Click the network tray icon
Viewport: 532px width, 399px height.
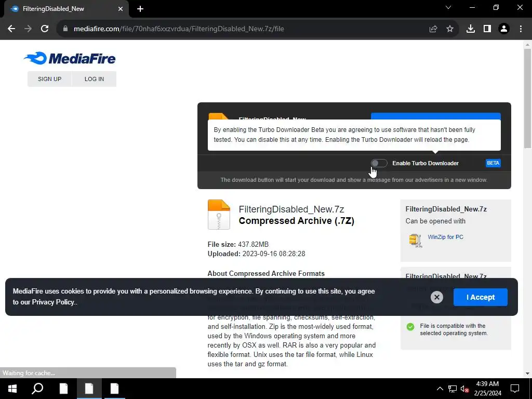(453, 389)
